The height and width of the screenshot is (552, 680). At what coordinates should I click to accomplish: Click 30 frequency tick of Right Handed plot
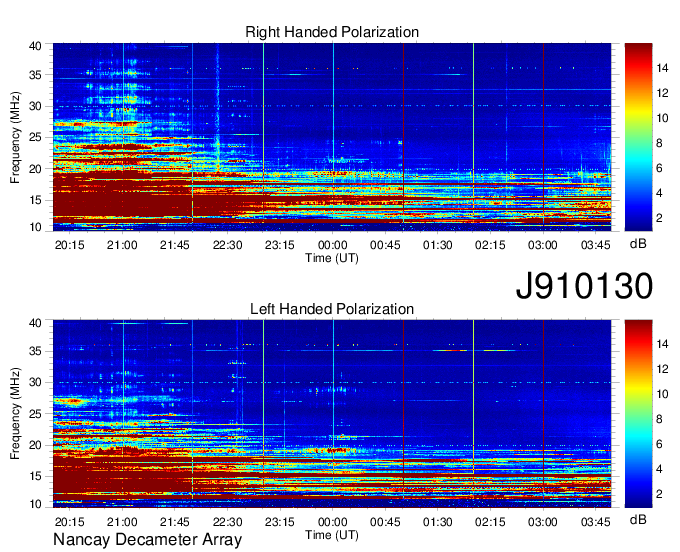click(36, 106)
